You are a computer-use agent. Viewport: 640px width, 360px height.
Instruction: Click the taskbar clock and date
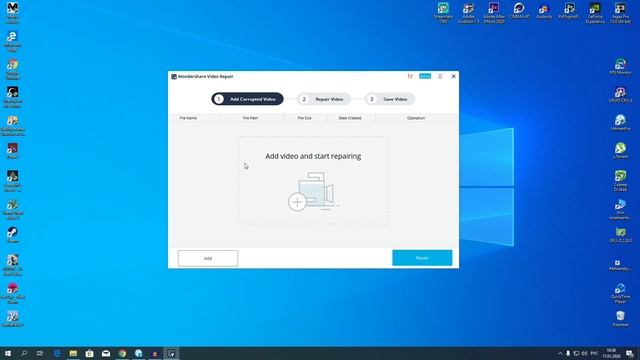point(611,353)
